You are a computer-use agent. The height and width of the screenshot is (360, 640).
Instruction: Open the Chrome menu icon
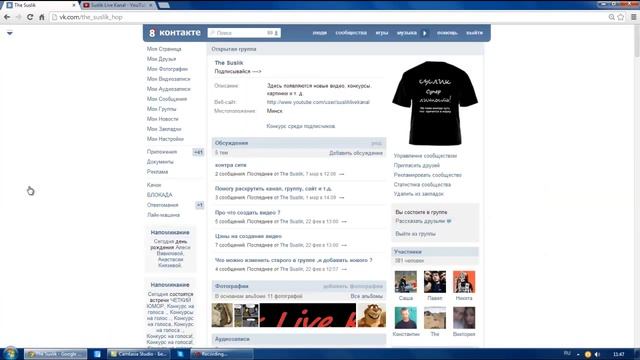[633, 17]
